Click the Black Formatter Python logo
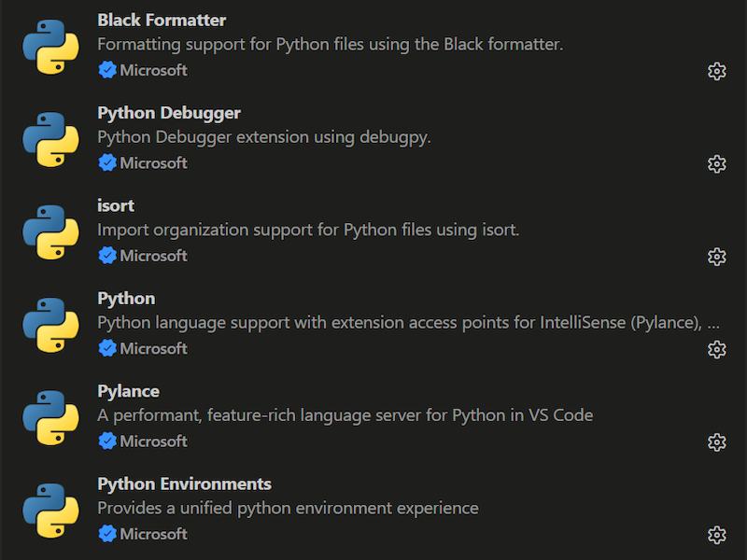Screen dimensions: 747x560 51,47
